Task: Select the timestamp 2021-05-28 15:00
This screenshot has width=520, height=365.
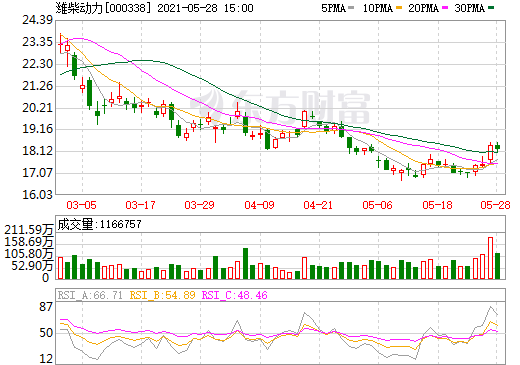Action: tap(205, 8)
